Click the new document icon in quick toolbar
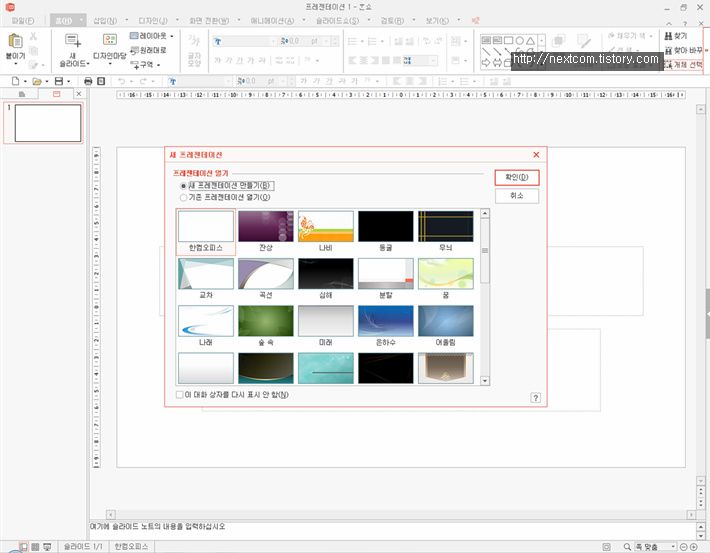This screenshot has width=710, height=553. [15, 81]
